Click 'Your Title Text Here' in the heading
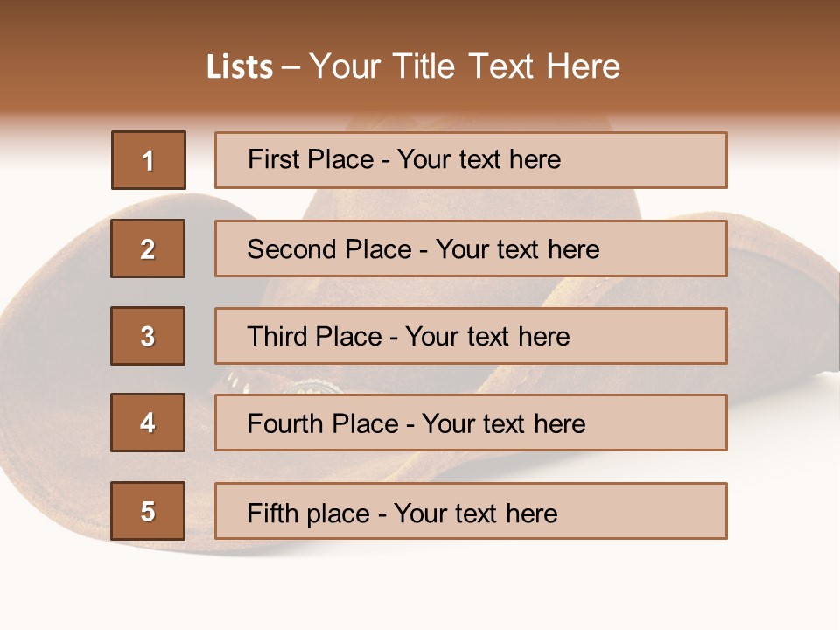Viewport: 840px width, 630px height. click(465, 66)
